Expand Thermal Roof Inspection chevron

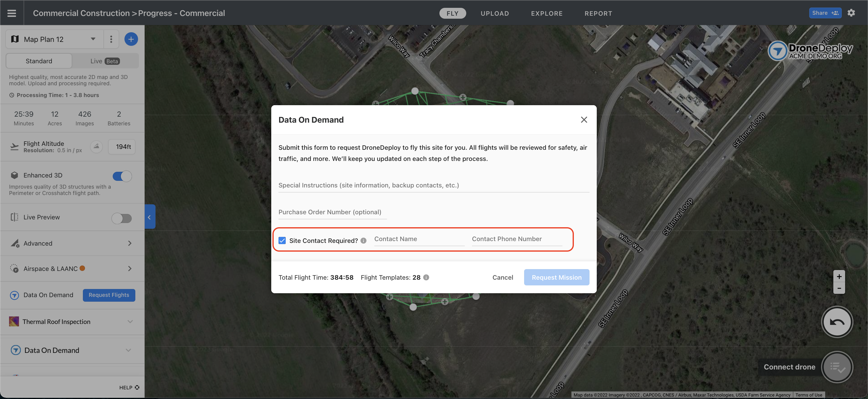pyautogui.click(x=130, y=322)
